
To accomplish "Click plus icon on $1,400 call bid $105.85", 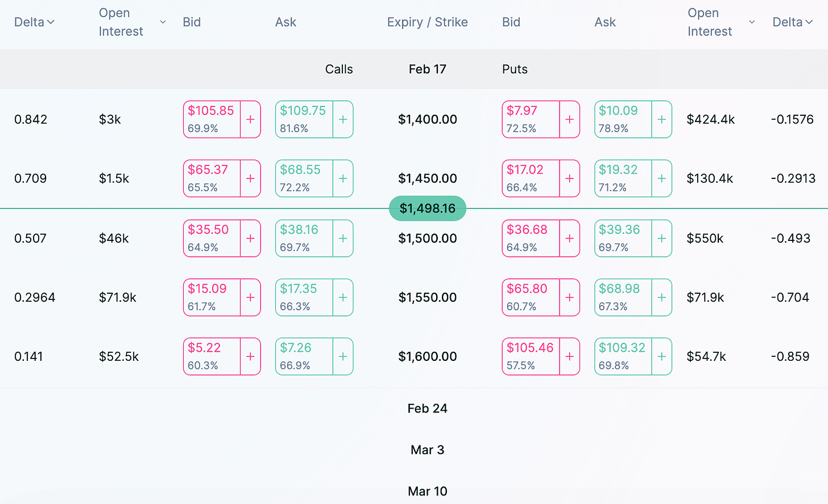I will pyautogui.click(x=250, y=119).
